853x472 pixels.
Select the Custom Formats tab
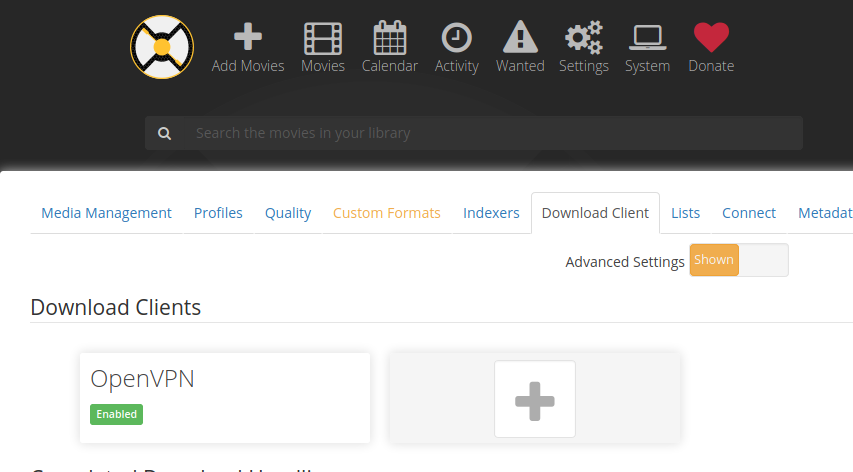point(386,213)
